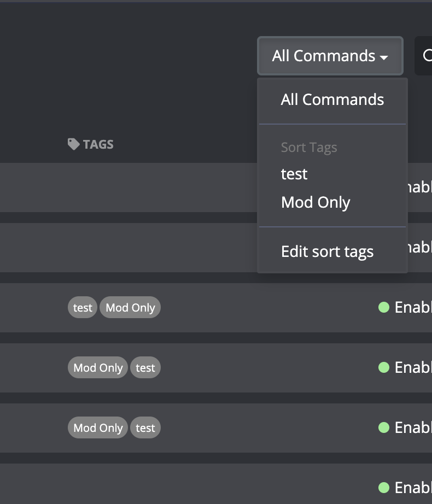Viewport: 432px width, 504px height.
Task: Open 'Edit sort tags'
Action: click(x=327, y=251)
